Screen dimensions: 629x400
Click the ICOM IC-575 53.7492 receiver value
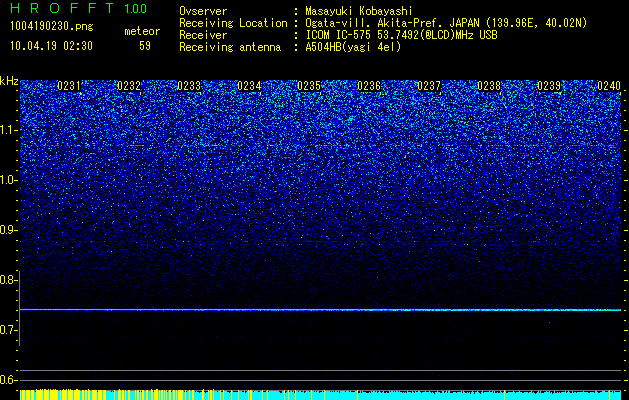click(x=401, y=35)
